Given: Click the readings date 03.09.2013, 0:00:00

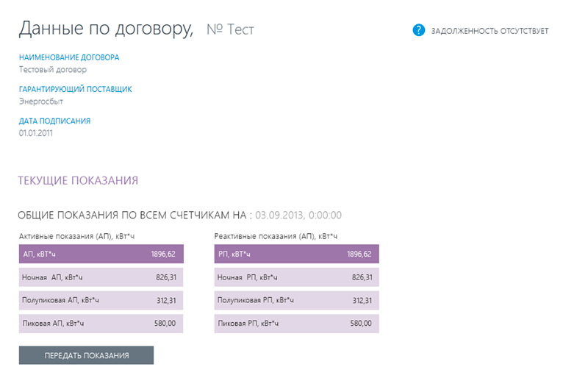Looking at the screenshot, I should [298, 215].
